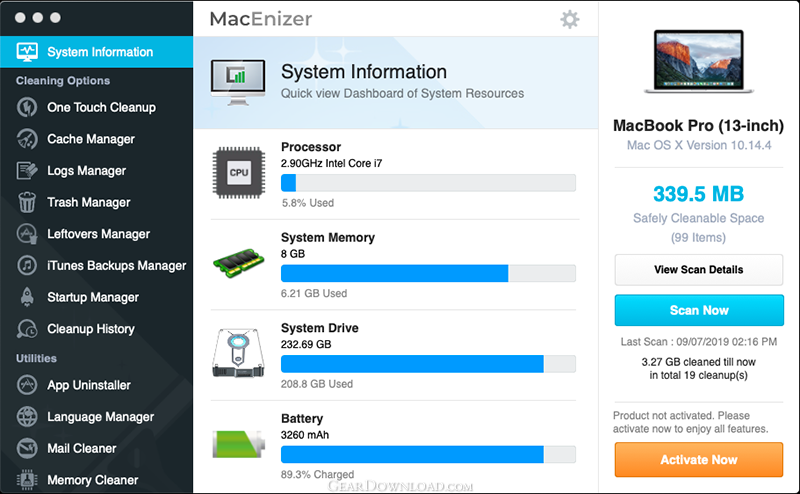Click the Logs Manager notepad icon

pyautogui.click(x=27, y=170)
